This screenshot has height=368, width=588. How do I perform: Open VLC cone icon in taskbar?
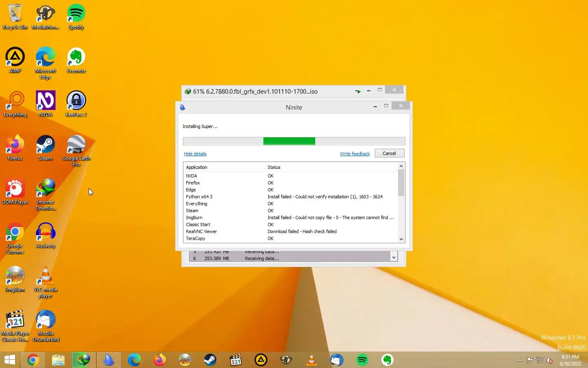[312, 360]
